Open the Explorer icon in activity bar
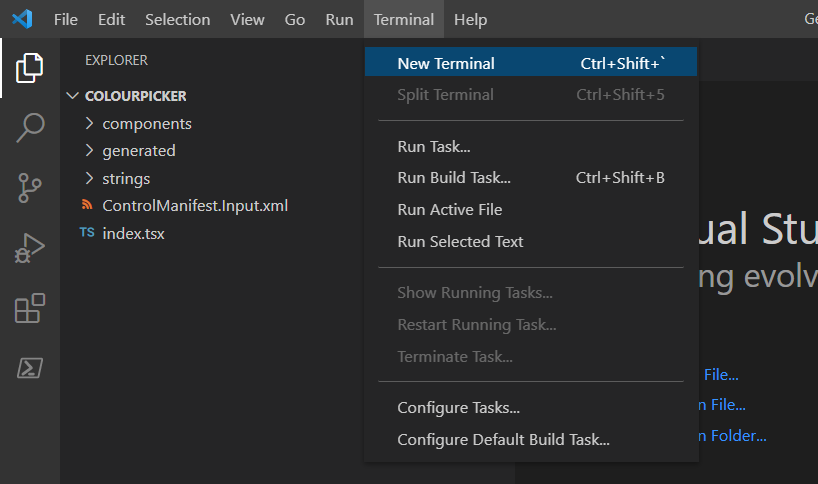The height and width of the screenshot is (484, 818). 30,68
